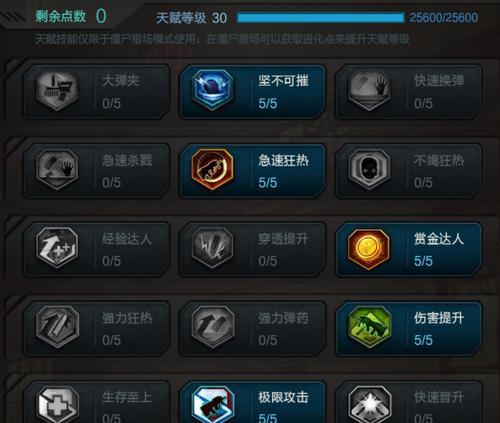This screenshot has height=423, width=500.
Task: Open the 强力狂热 talent card
Action: tap(97, 329)
